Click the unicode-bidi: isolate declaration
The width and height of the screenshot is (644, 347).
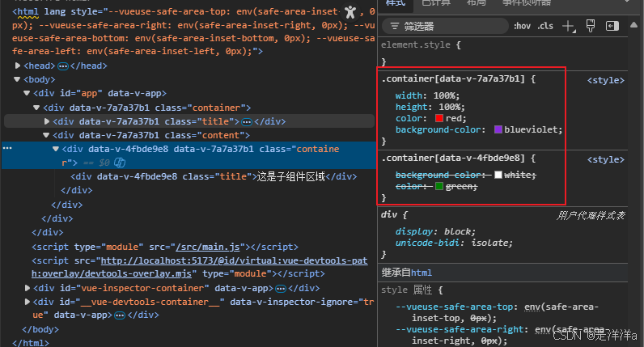click(x=454, y=243)
